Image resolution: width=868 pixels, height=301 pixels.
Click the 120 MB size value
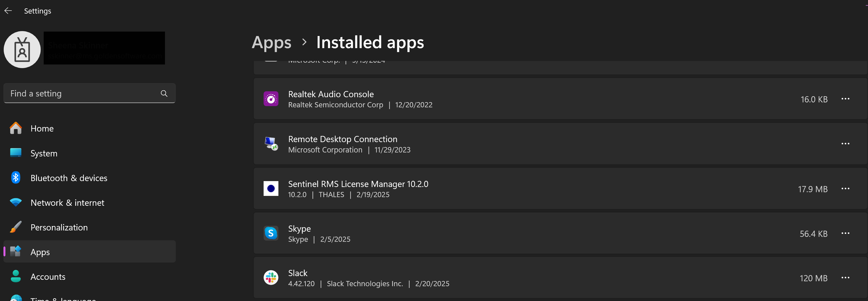[814, 278]
